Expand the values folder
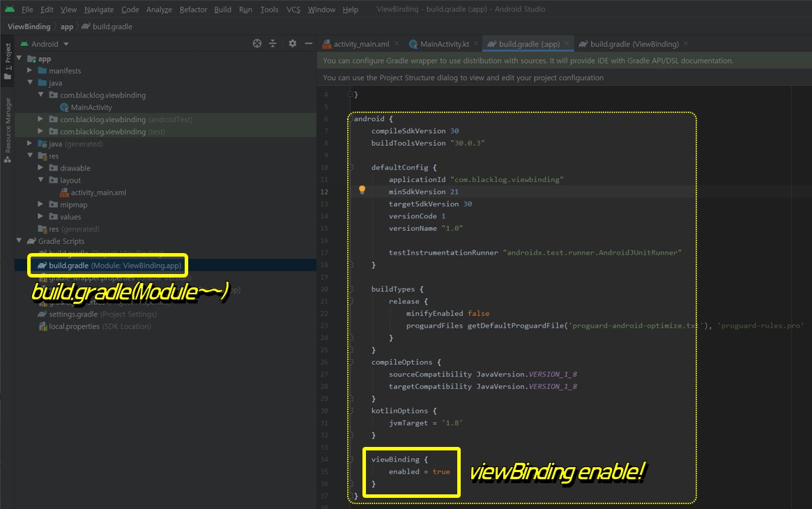The height and width of the screenshot is (509, 812). click(40, 216)
